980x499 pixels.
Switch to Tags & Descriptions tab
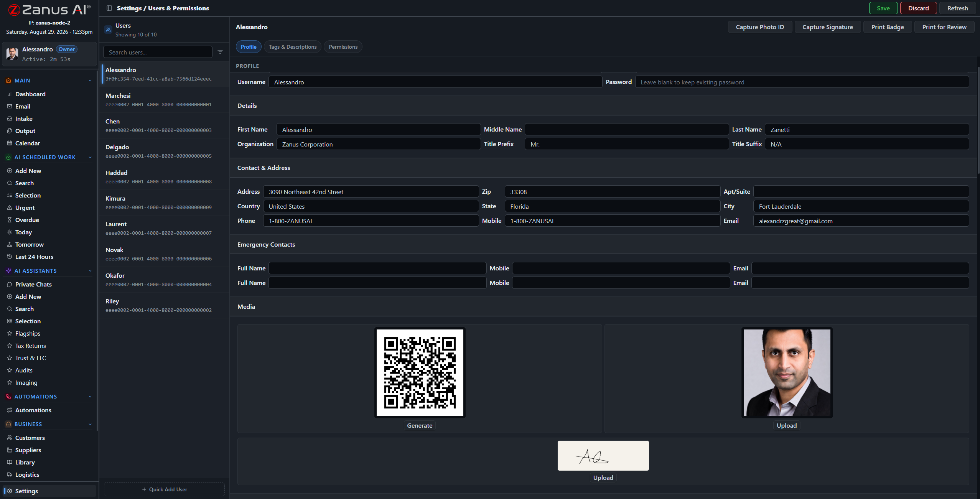click(x=293, y=47)
